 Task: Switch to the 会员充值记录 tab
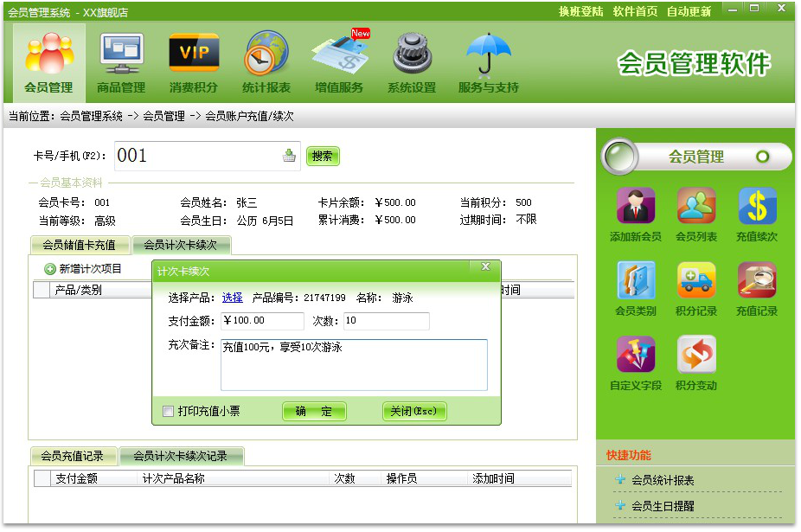73,456
